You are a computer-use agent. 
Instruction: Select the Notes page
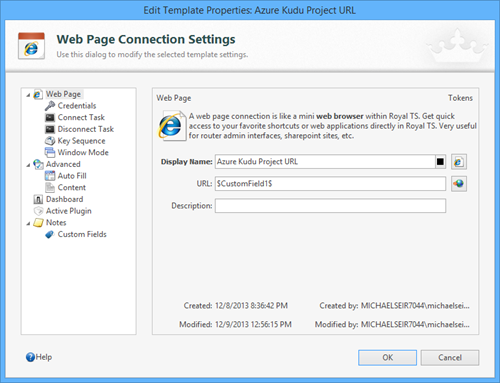coord(56,223)
